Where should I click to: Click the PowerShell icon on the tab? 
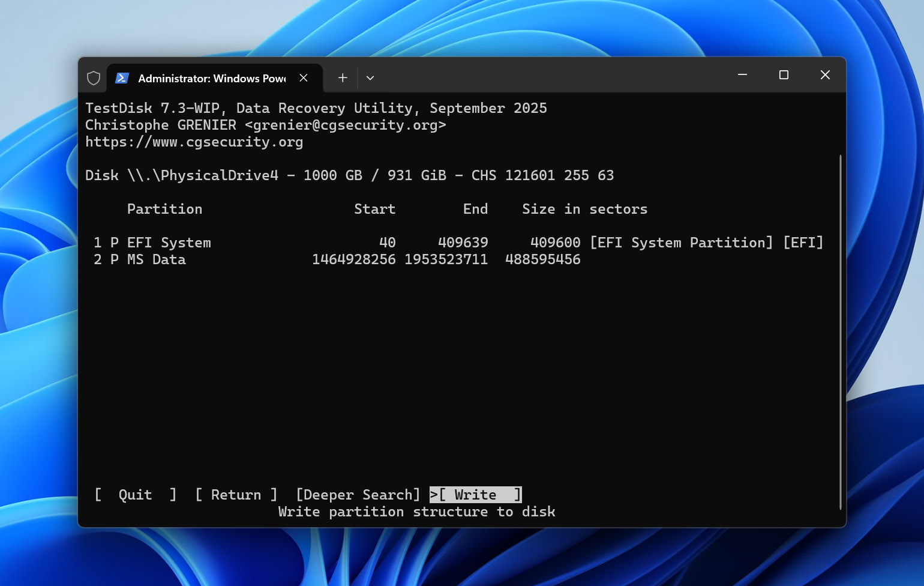(122, 78)
